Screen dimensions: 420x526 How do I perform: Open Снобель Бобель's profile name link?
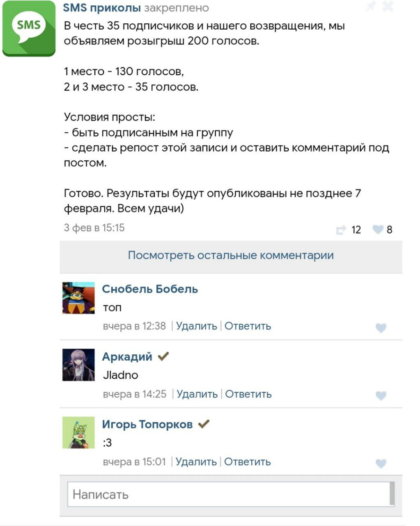(x=150, y=289)
